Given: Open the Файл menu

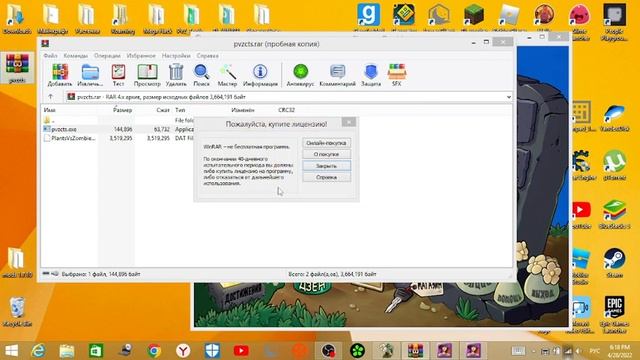Looking at the screenshot, I should pos(50,56).
